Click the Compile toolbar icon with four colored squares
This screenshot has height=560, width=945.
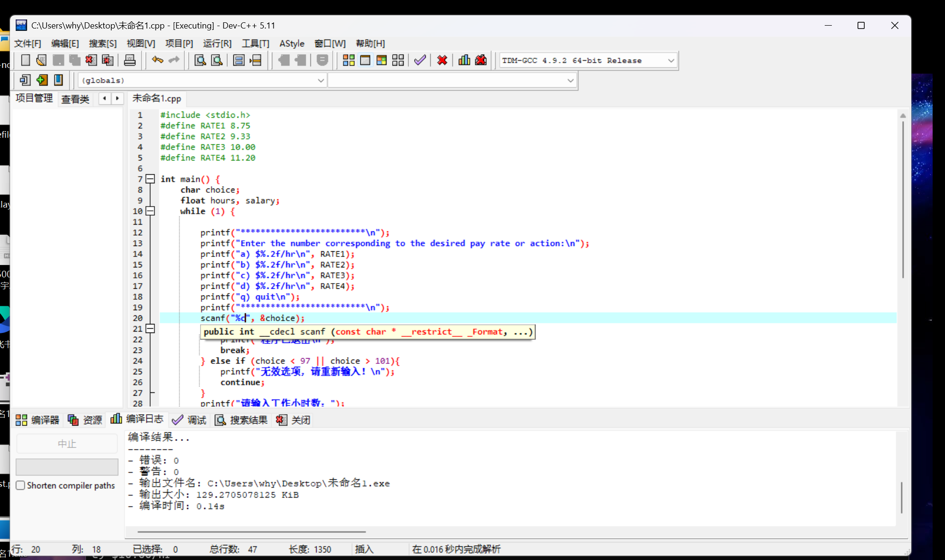pos(348,60)
